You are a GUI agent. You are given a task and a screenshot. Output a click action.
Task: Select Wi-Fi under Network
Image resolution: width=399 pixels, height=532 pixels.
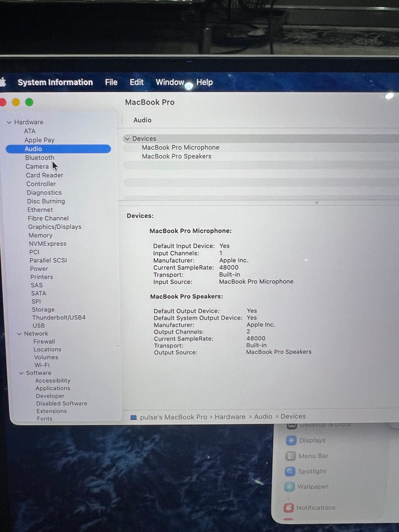42,365
